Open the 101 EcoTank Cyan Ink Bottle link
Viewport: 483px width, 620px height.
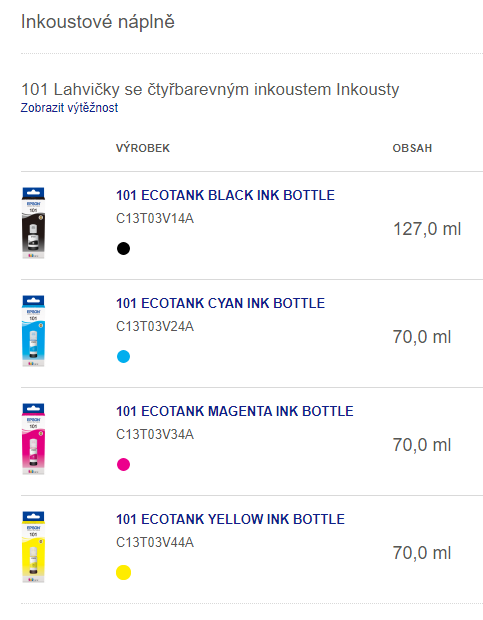(220, 303)
